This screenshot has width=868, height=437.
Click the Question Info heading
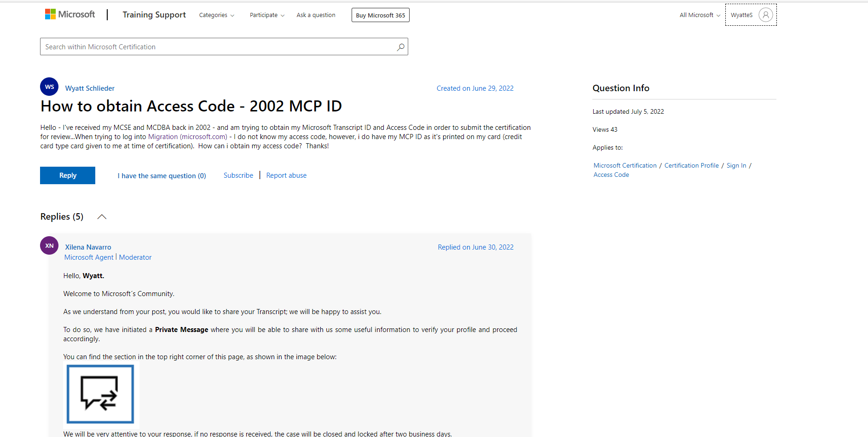point(621,88)
